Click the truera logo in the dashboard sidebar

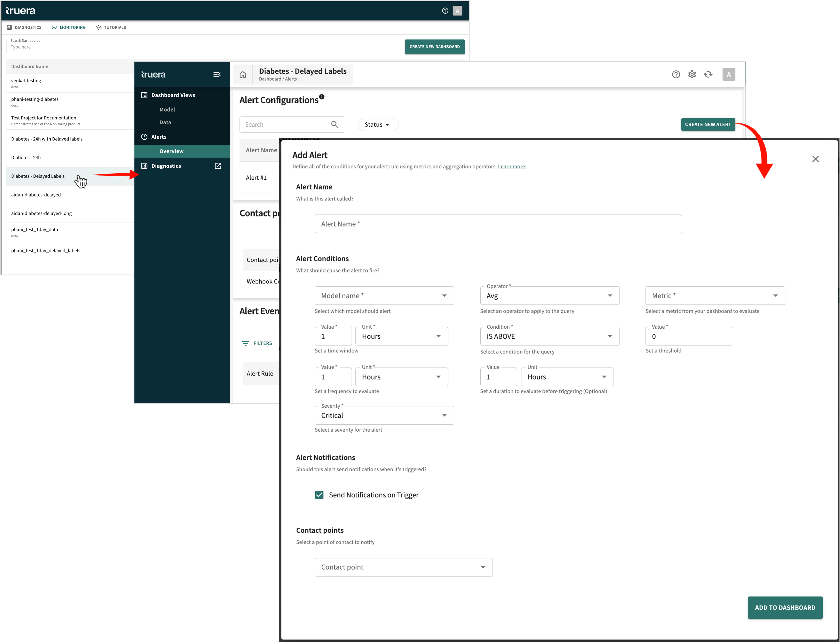click(153, 75)
